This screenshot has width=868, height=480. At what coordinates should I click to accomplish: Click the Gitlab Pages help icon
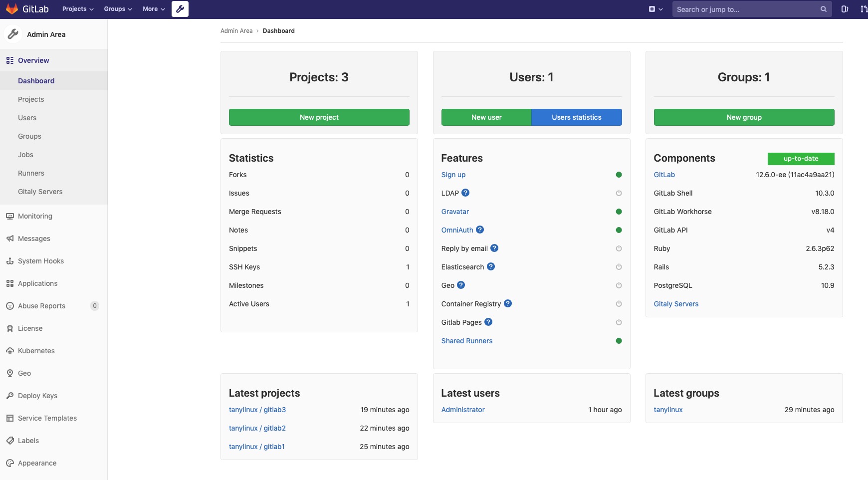click(488, 322)
